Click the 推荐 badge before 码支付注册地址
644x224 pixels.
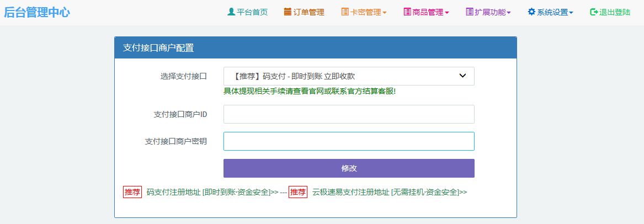(132, 192)
